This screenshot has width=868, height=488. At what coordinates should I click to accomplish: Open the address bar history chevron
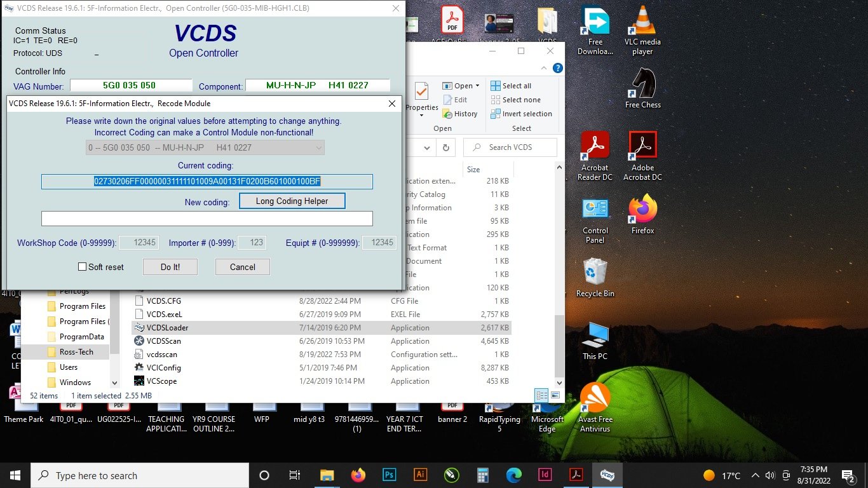coord(426,147)
